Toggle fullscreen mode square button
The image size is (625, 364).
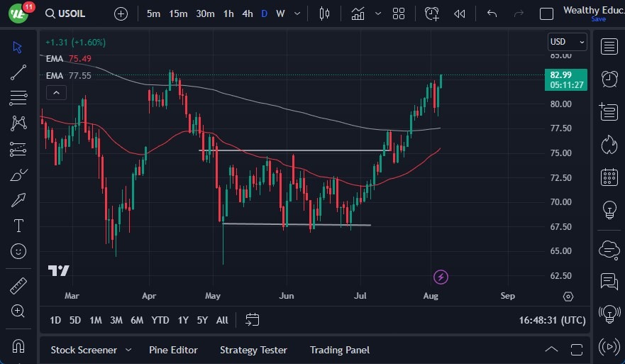tap(546, 13)
